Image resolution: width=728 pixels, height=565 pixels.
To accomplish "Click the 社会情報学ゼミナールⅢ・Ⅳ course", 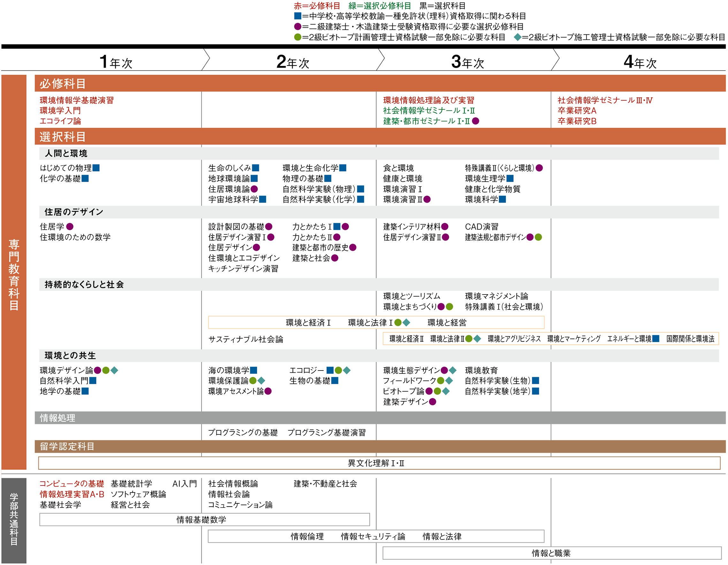I will [x=605, y=100].
